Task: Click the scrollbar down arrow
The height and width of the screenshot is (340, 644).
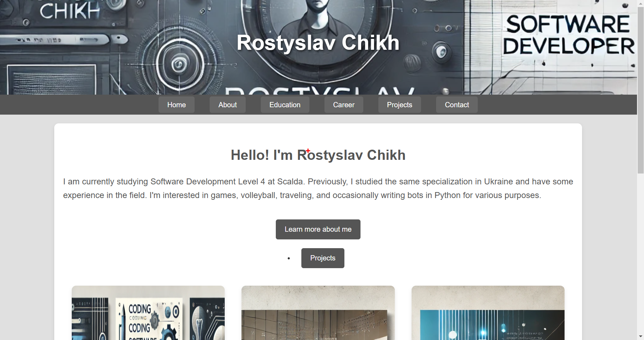Action: 640,336
